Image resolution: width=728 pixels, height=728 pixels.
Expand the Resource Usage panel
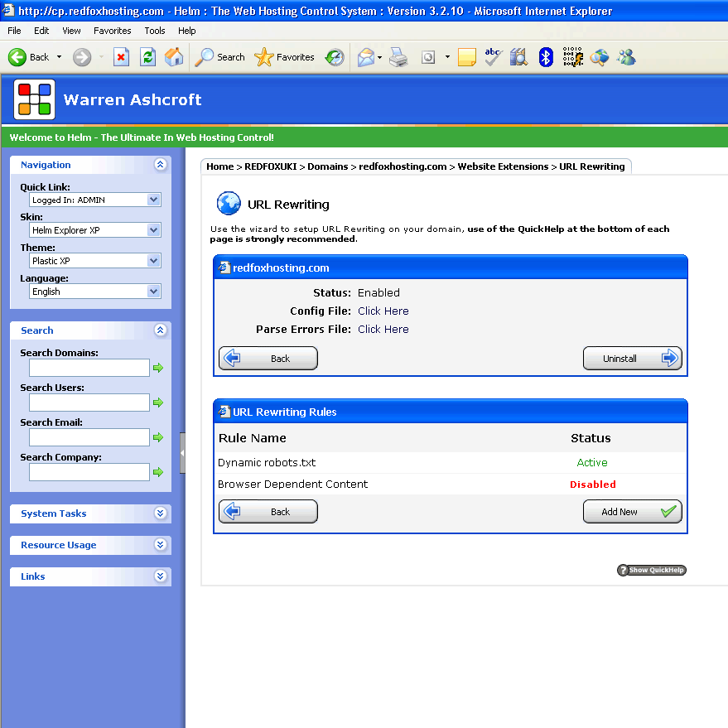(160, 545)
